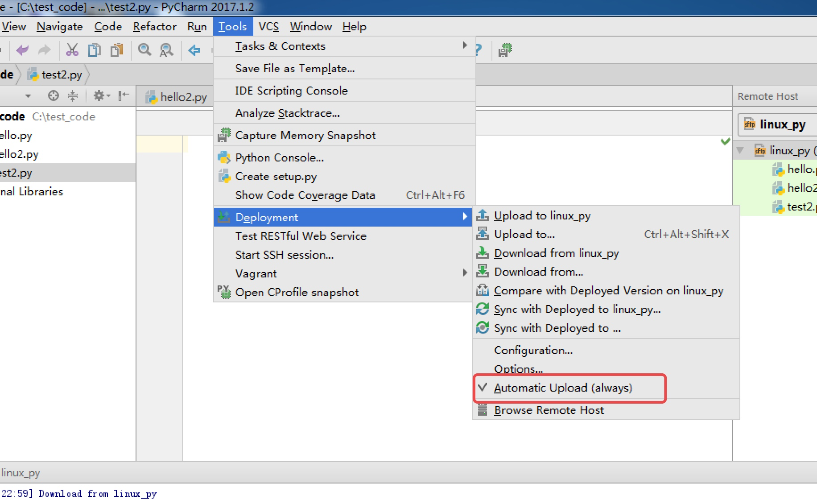
Task: Click the Scroll from Source target icon
Action: [53, 95]
